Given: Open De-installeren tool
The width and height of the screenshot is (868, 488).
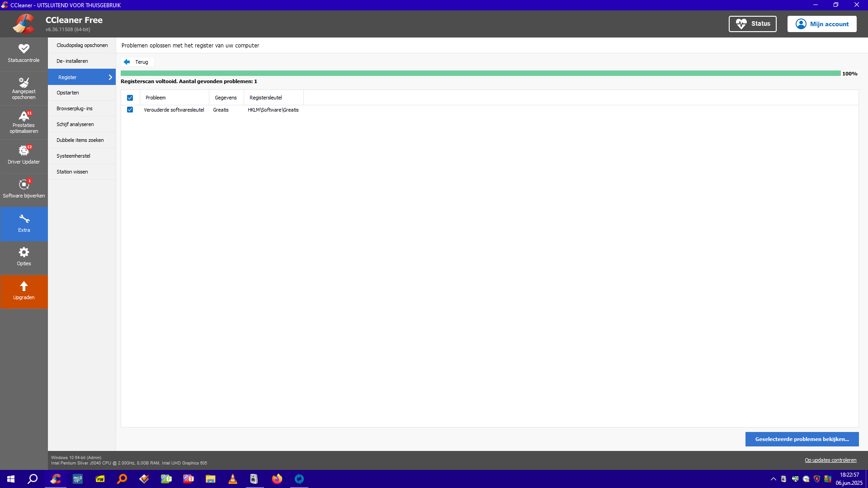Looking at the screenshot, I should pos(82,61).
